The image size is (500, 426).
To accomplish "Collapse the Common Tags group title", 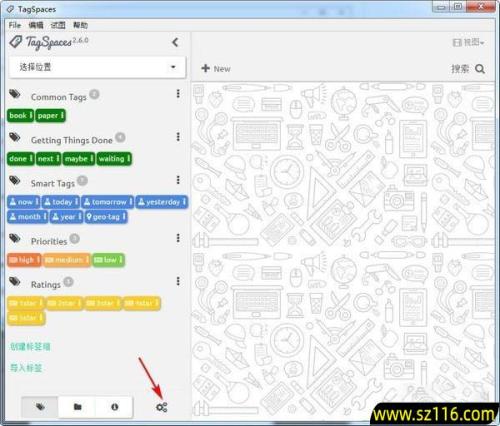I will [x=59, y=97].
